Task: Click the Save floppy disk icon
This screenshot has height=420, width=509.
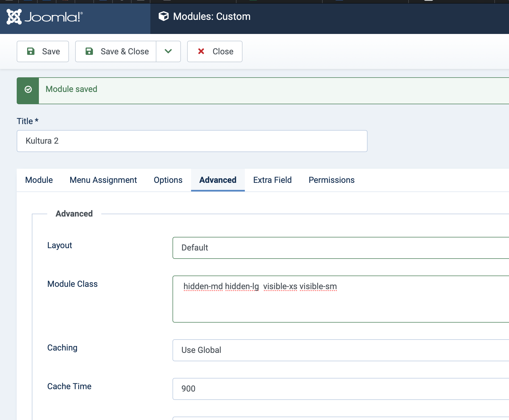Action: click(x=31, y=51)
